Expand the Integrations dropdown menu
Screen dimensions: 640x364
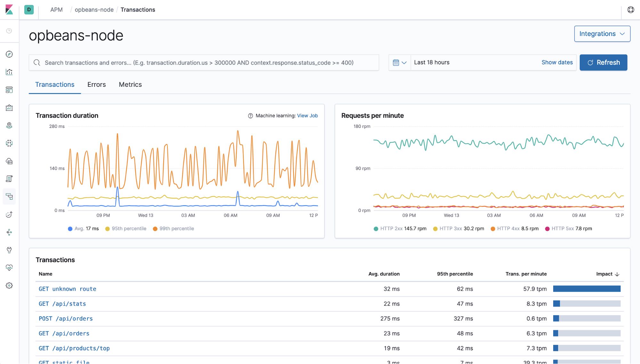tap(602, 33)
